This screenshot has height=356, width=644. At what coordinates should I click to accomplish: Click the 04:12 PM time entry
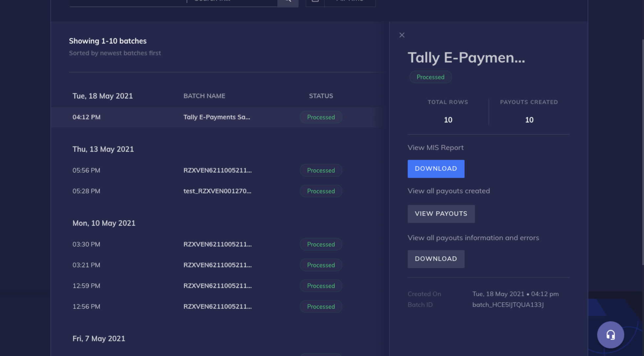tap(86, 117)
